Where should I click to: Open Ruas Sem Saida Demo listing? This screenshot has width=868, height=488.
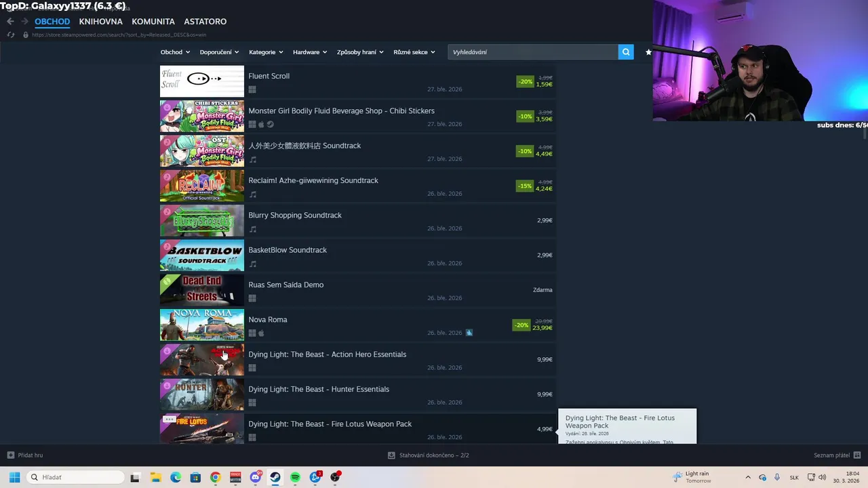point(286,285)
